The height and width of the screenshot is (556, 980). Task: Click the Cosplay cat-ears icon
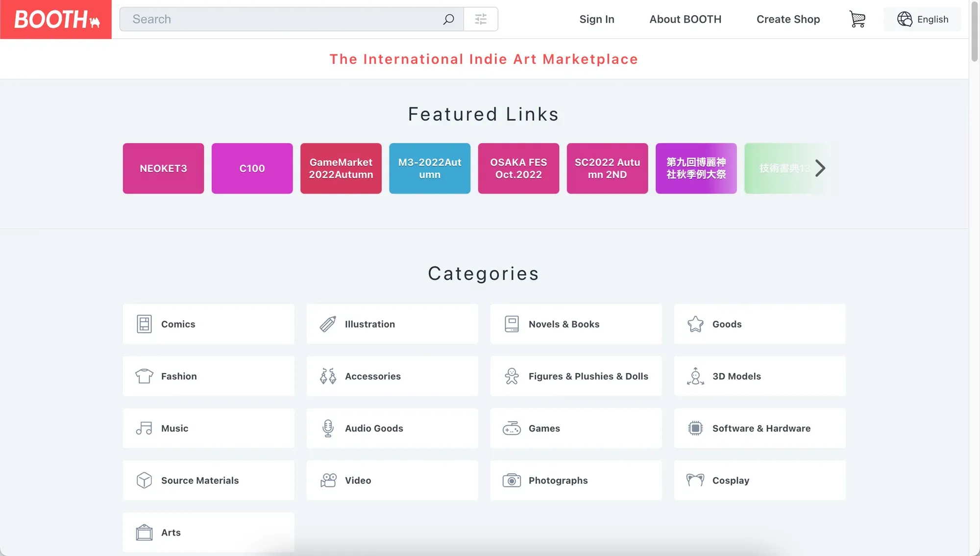coord(695,480)
